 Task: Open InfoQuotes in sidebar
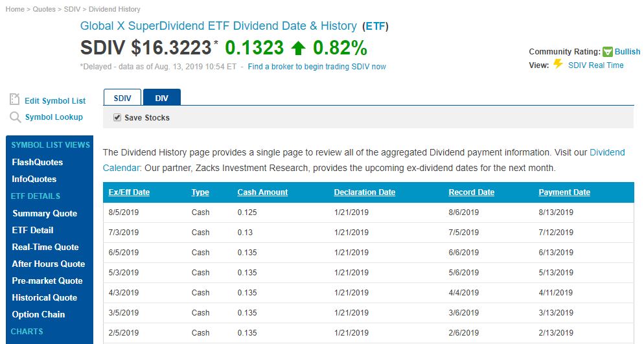click(x=34, y=179)
